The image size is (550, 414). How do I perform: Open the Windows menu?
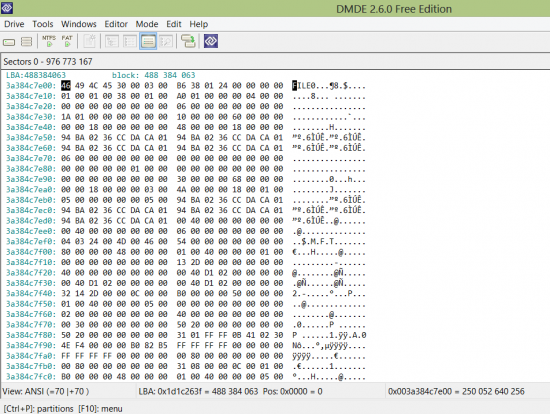pos(79,24)
